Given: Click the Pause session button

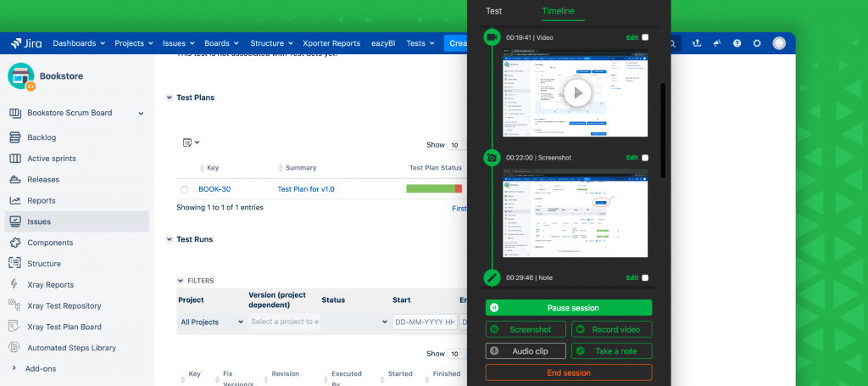Looking at the screenshot, I should [x=569, y=308].
